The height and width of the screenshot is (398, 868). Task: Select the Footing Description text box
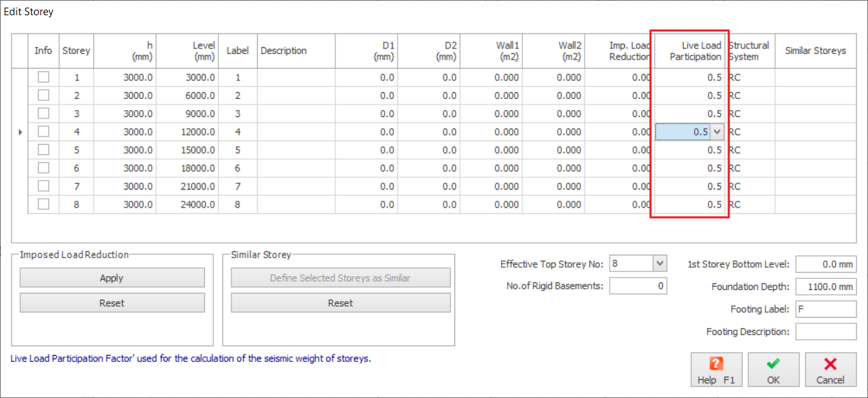point(826,332)
